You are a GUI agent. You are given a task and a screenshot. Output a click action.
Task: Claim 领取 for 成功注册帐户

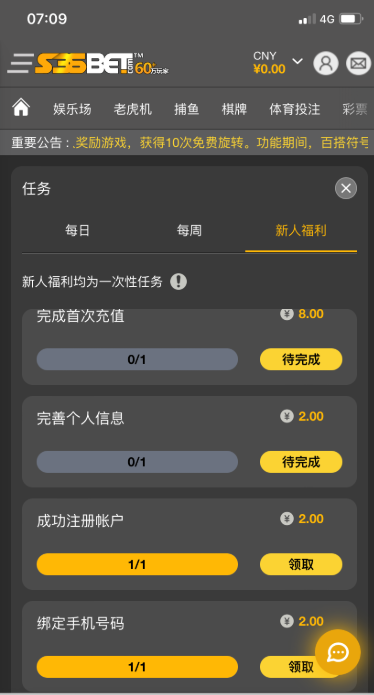coord(301,564)
